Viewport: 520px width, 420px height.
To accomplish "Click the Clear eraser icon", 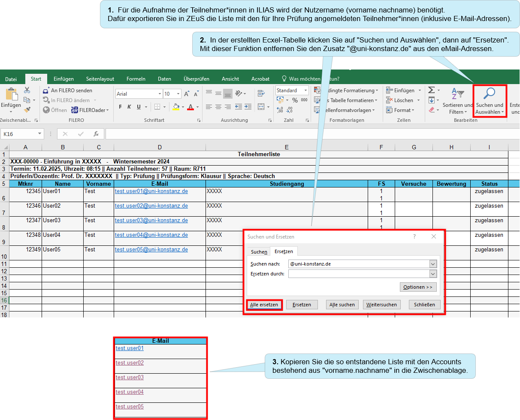I will [432, 110].
